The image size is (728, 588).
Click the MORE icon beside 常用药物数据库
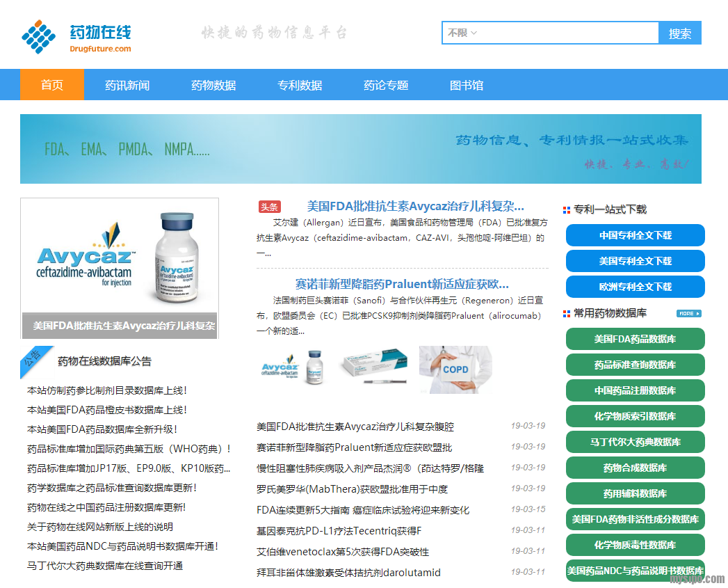[x=688, y=314]
